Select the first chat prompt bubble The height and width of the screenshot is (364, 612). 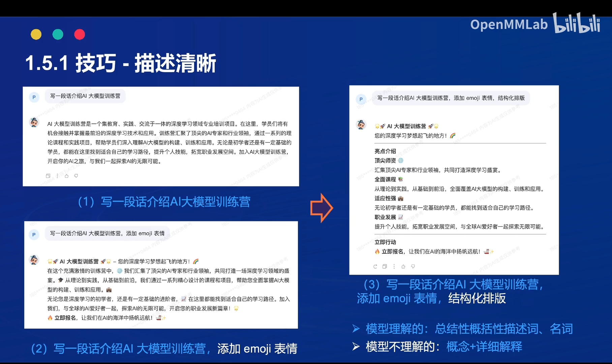[x=85, y=96]
